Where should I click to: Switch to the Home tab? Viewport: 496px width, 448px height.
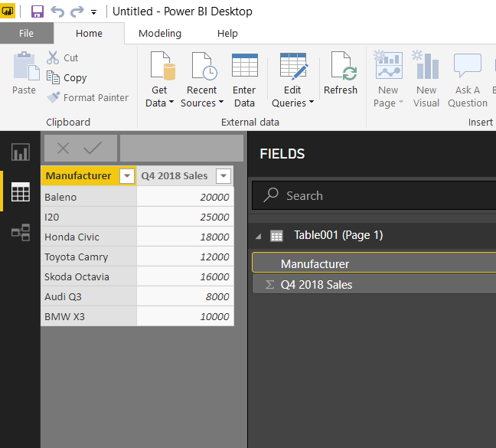click(x=89, y=33)
